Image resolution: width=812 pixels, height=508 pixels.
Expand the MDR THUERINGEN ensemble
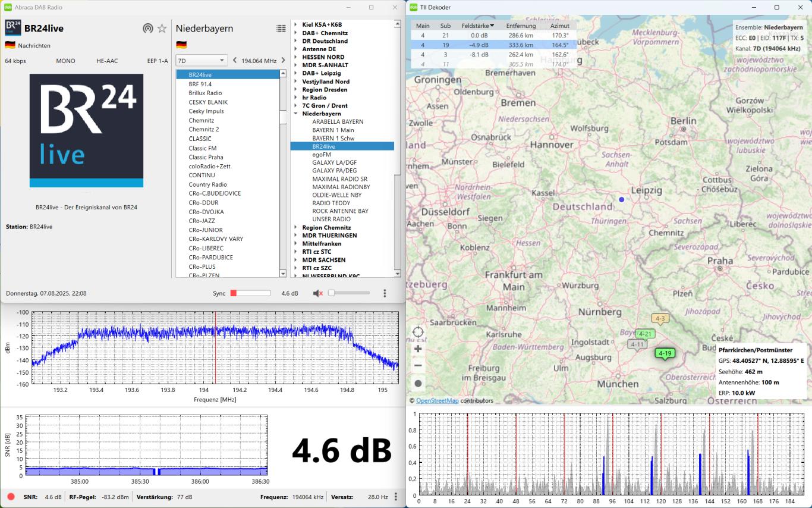[x=295, y=236]
